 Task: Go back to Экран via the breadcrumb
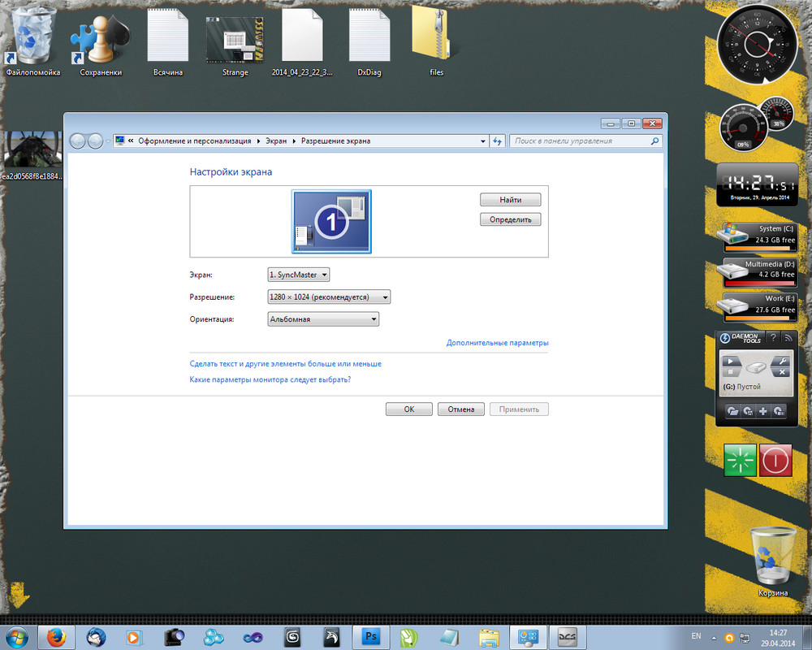(x=275, y=141)
